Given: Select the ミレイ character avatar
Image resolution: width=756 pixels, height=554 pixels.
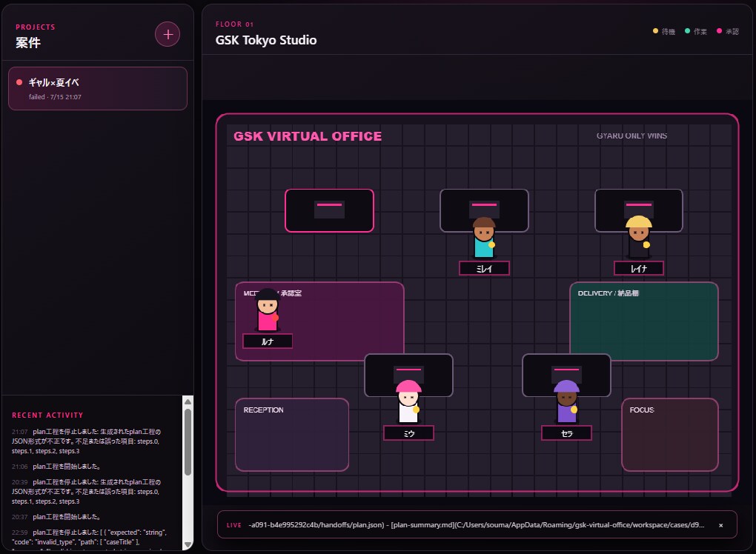Looking at the screenshot, I should coord(484,238).
